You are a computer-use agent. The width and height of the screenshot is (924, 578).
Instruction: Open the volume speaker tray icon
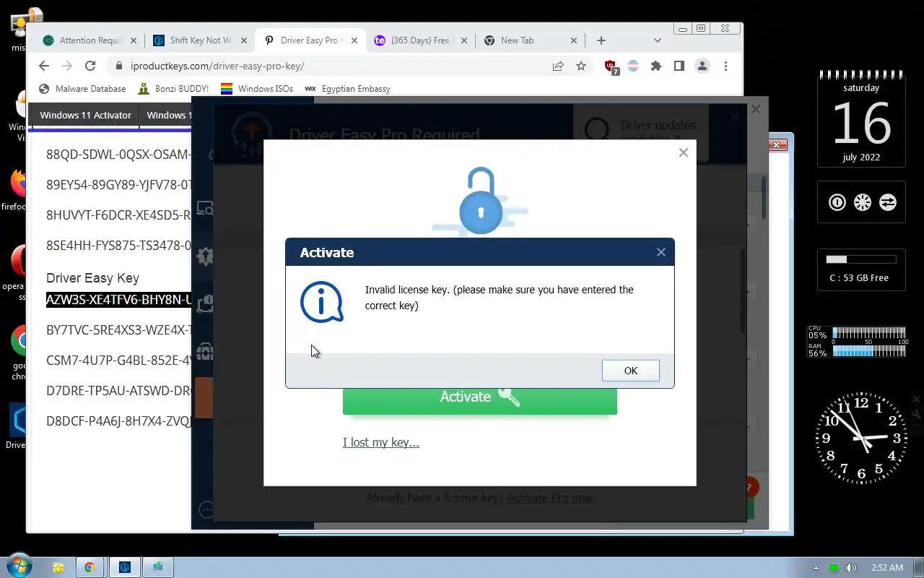click(x=851, y=568)
